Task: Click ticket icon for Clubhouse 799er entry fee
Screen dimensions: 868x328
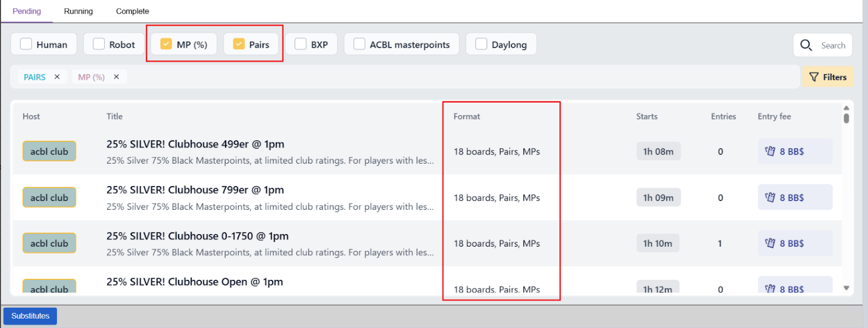Action: [770, 197]
